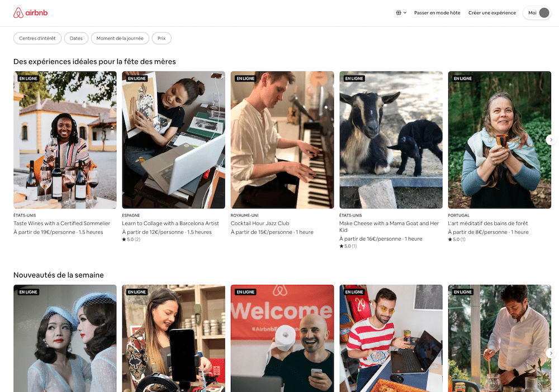
Task: Open the striped shirt man with laptop photo
Action: (391, 338)
